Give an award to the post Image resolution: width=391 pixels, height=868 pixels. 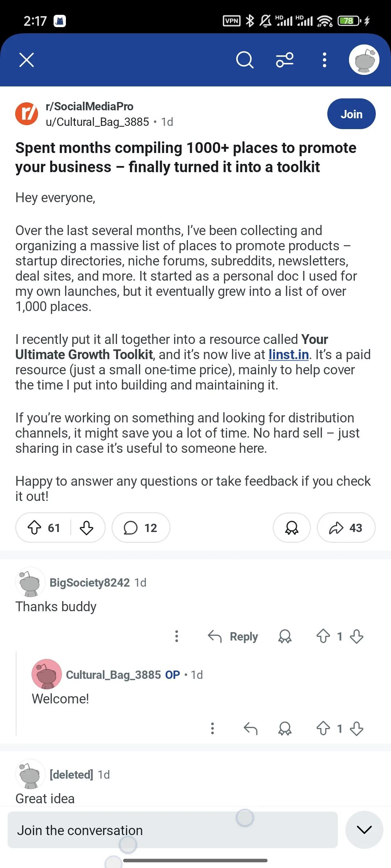(x=291, y=528)
